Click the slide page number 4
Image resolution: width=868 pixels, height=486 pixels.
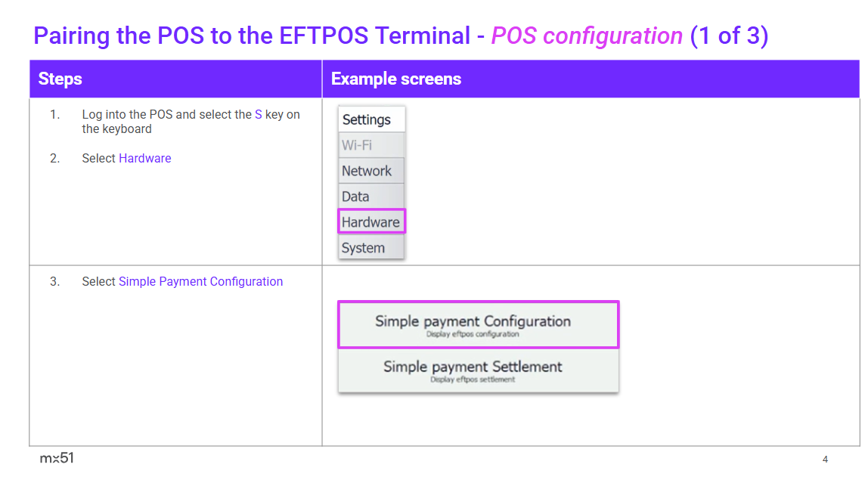tap(825, 460)
